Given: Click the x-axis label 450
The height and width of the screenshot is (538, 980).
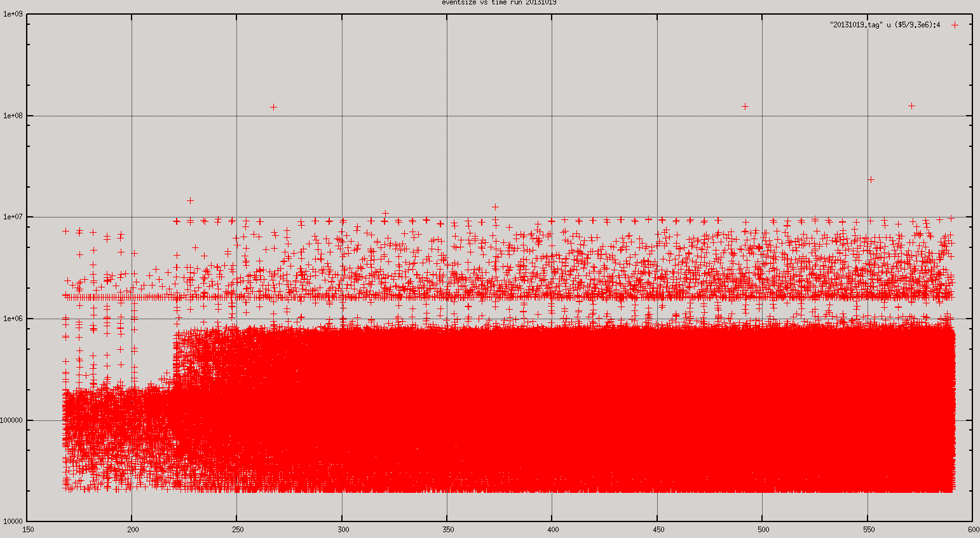Looking at the screenshot, I should coord(658,529).
